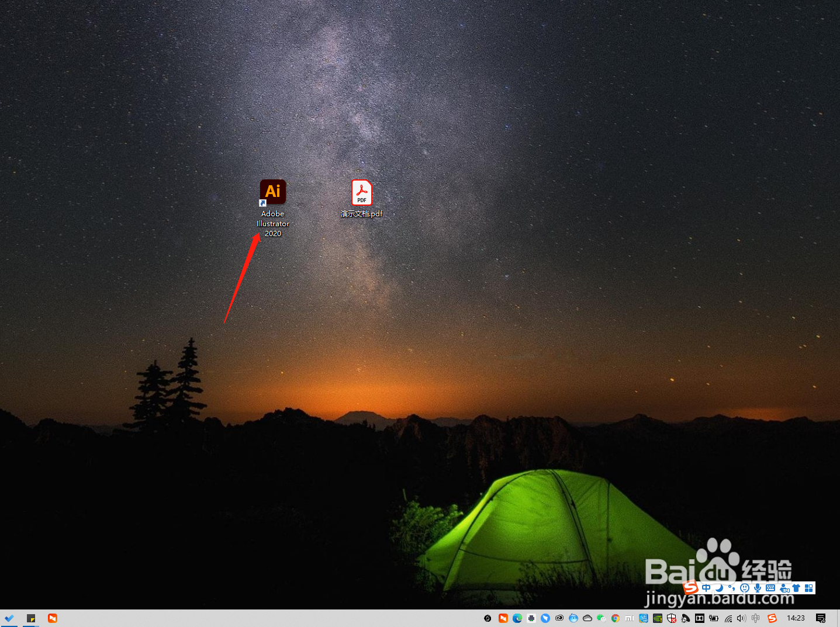Start voice input microphone on Sogou toolbar

point(758,588)
